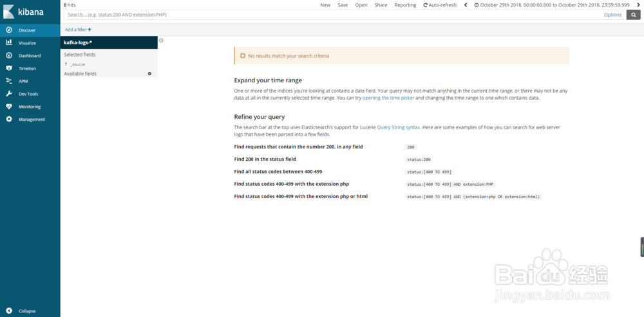
Task: Click the APM label
Action: tap(23, 81)
